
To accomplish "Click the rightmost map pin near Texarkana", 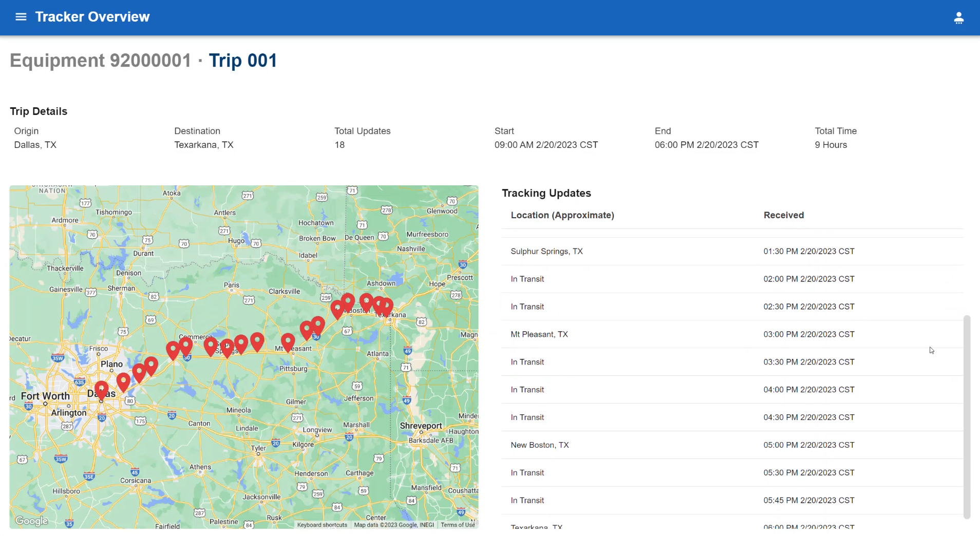I will pyautogui.click(x=387, y=307).
